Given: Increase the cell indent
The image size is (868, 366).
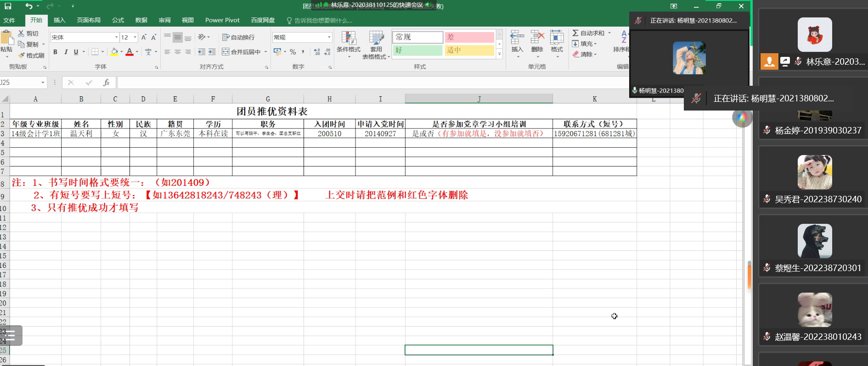Looking at the screenshot, I should coord(212,52).
